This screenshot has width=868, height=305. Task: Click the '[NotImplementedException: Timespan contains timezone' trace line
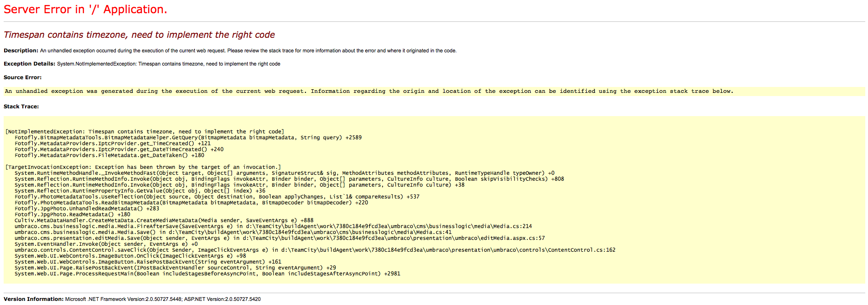pos(145,132)
